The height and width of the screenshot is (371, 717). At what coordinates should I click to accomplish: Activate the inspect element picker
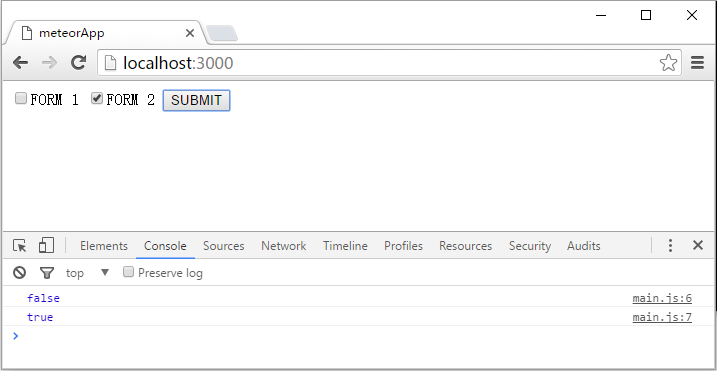20,246
